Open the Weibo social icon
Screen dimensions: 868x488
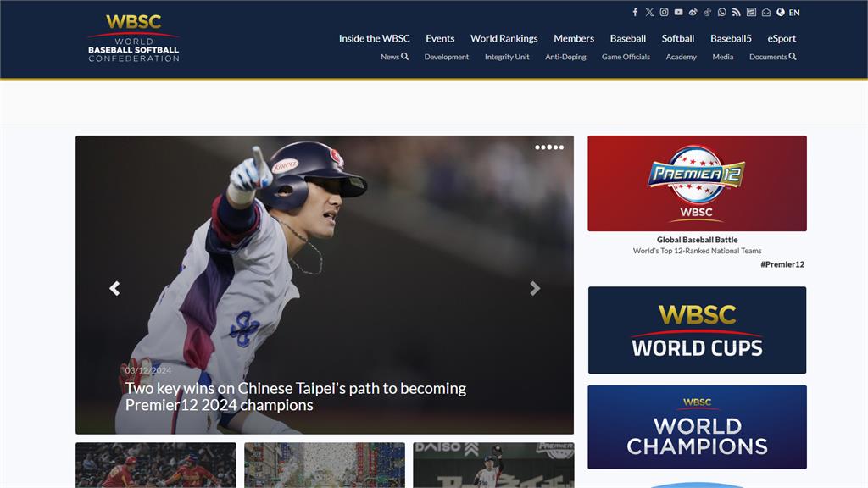[x=693, y=13]
